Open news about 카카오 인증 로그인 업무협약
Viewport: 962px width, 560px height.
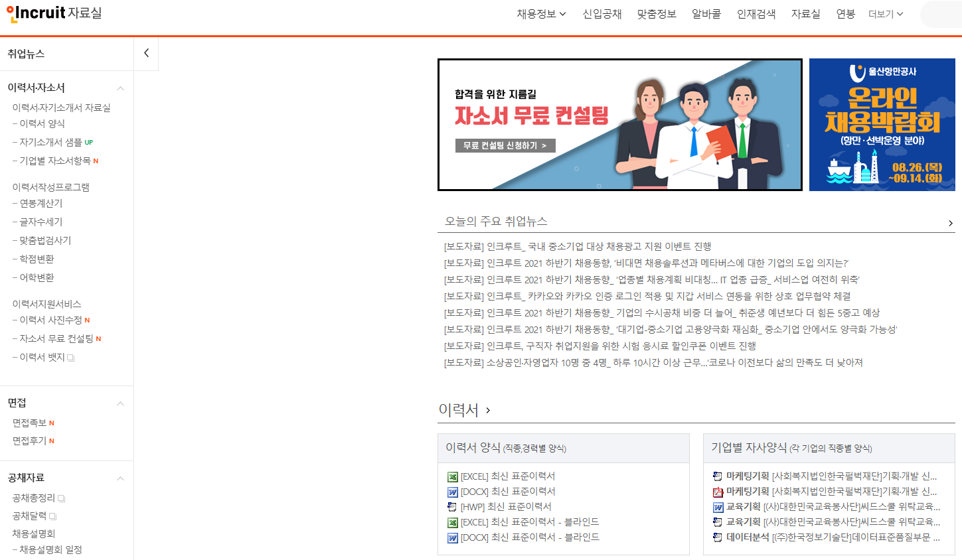click(x=647, y=296)
